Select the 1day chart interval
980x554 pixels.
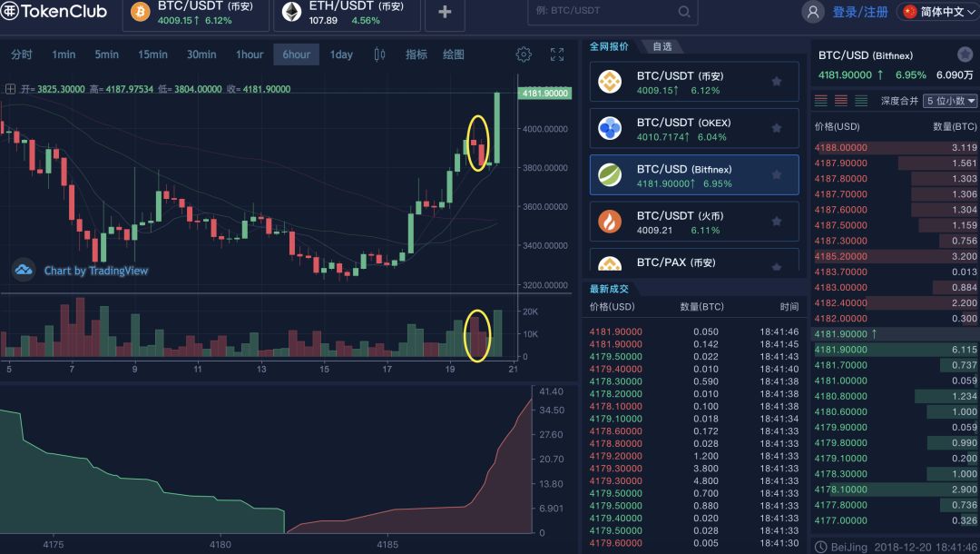[341, 54]
